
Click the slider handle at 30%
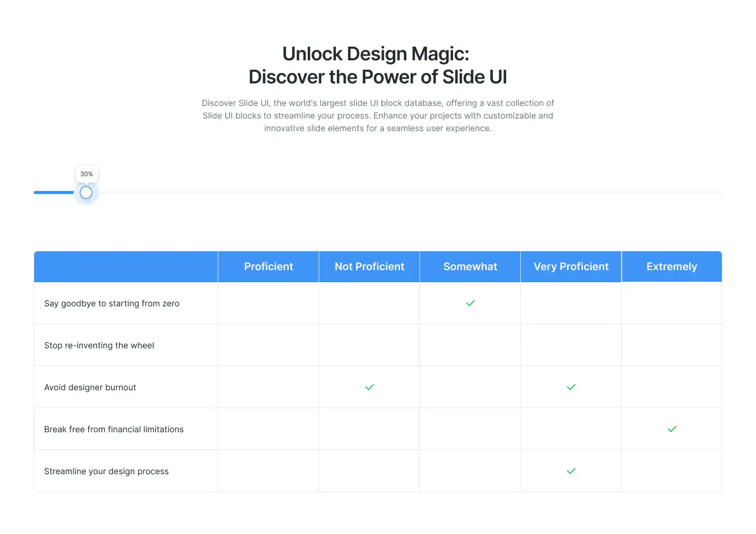86,193
